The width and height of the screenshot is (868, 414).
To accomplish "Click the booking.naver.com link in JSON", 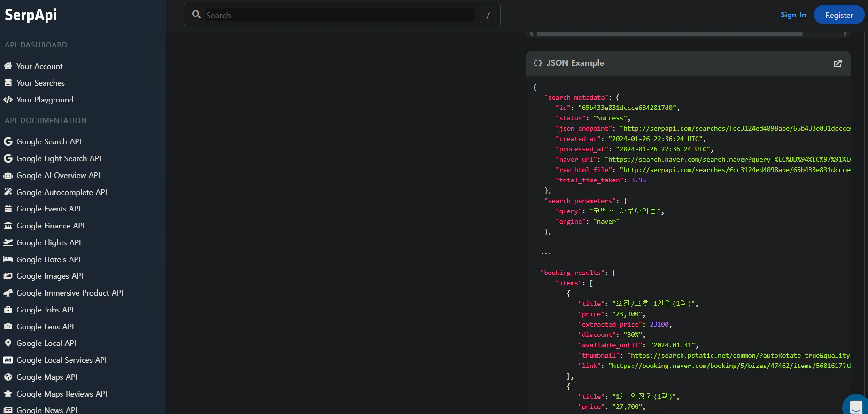I will click(x=729, y=366).
